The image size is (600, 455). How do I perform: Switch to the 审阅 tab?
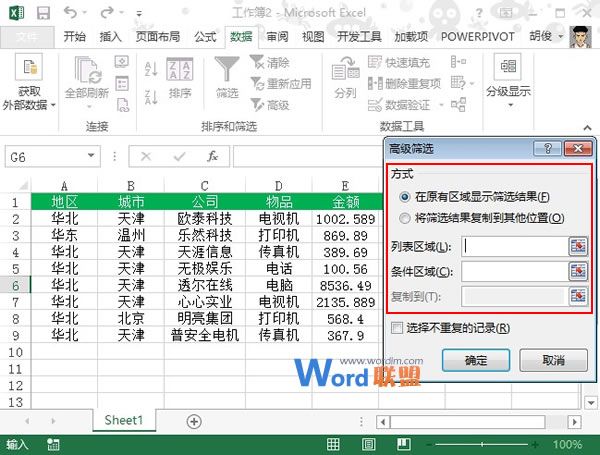pyautogui.click(x=277, y=37)
